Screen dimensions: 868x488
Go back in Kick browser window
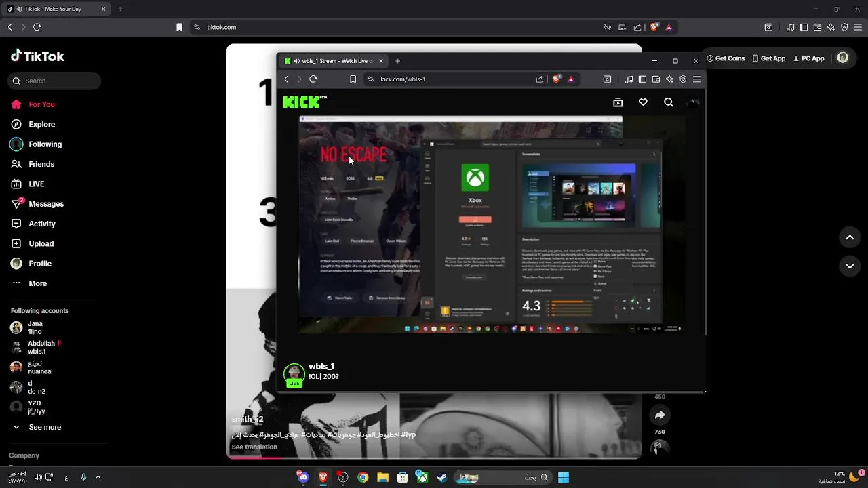point(286,79)
